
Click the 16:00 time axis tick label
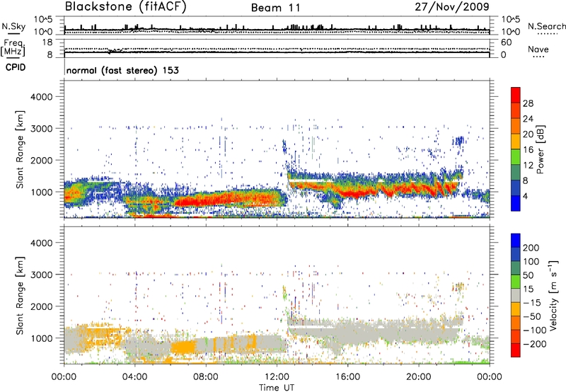coord(347,377)
